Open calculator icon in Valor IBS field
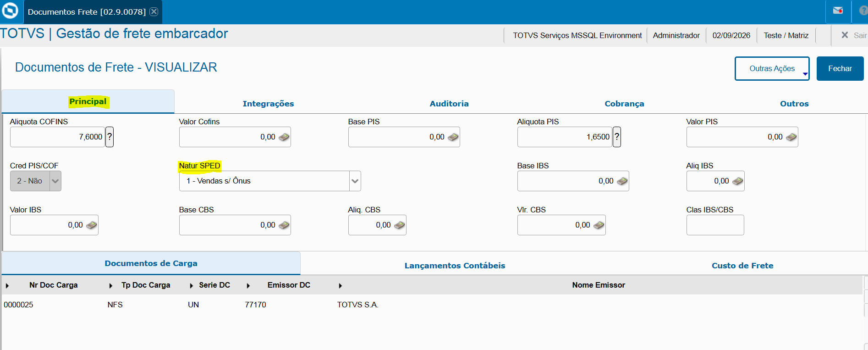868x350 pixels. (x=92, y=225)
